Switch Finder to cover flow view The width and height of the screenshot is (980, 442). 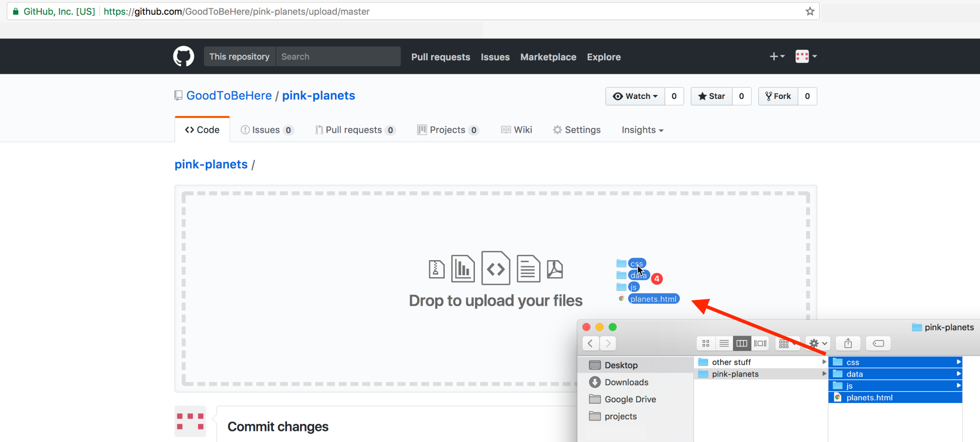(760, 343)
